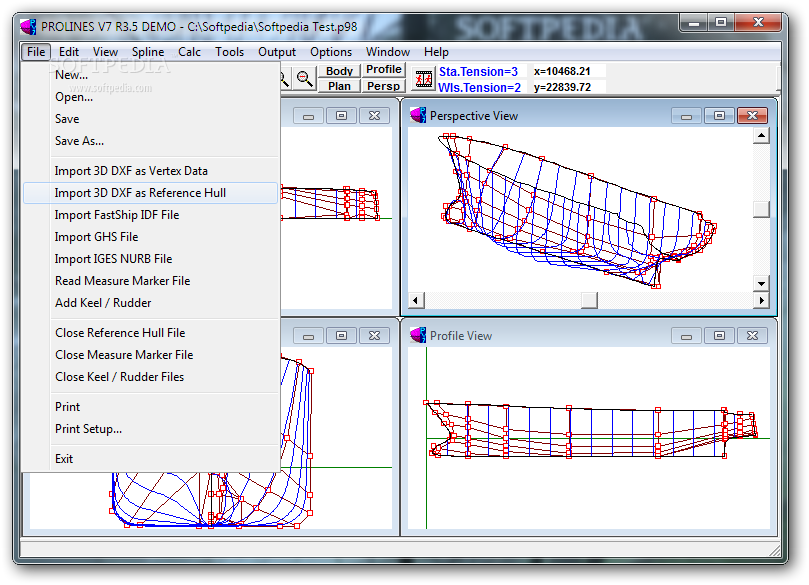
Task: Close the open File menu
Action: [36, 52]
